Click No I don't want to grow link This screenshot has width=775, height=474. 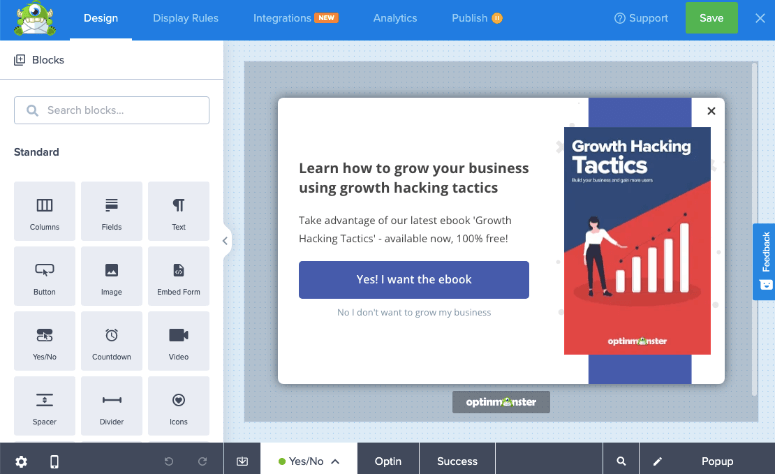414,312
